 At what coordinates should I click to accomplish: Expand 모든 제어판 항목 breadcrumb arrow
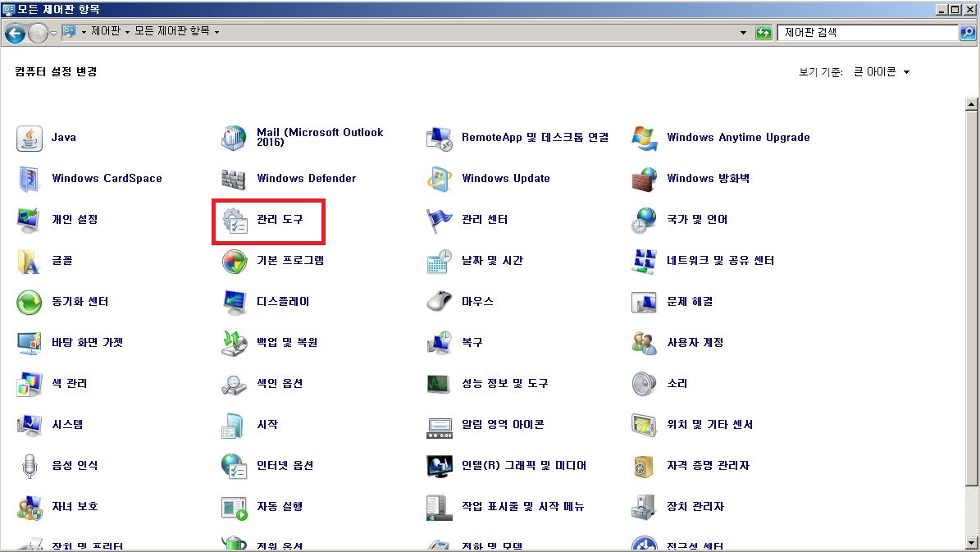[x=217, y=32]
